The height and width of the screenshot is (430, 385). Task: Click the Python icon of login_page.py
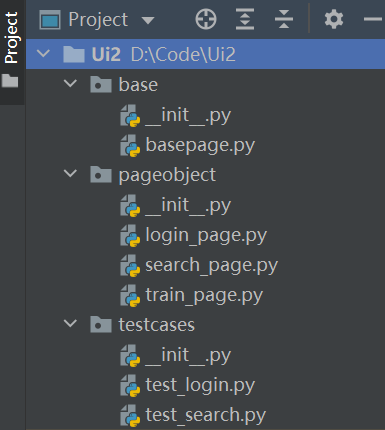(130, 236)
